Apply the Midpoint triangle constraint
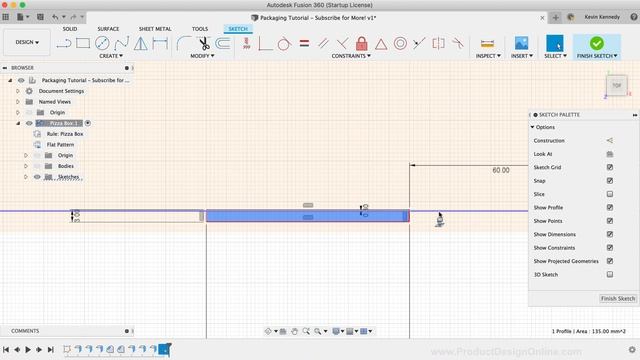This screenshot has height=360, width=640. click(381, 44)
